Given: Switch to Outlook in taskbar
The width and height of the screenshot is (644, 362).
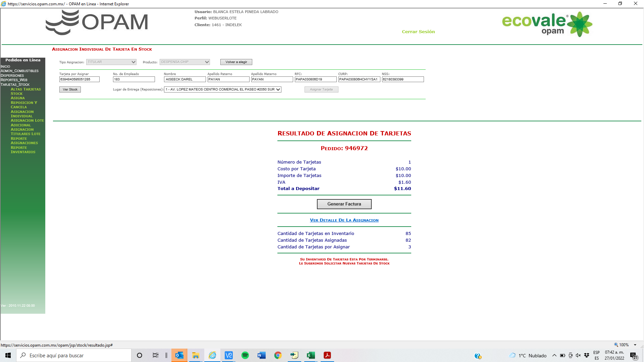Looking at the screenshot, I should (179, 355).
